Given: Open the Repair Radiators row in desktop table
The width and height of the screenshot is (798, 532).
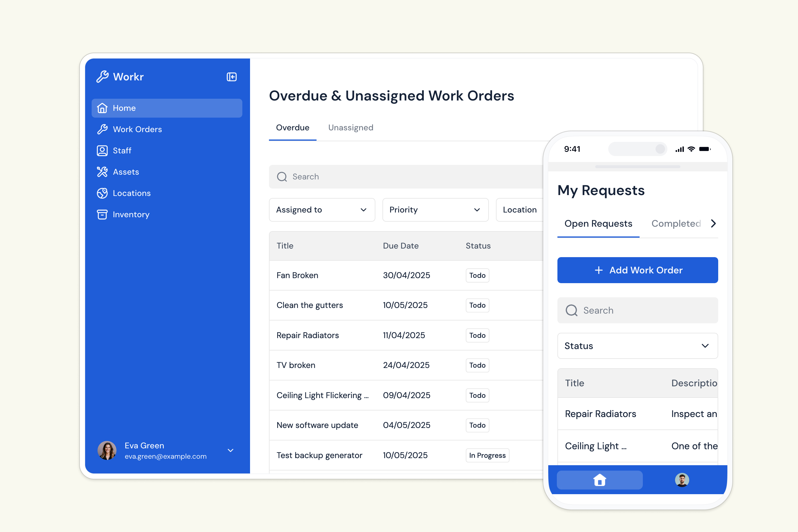Looking at the screenshot, I should [406, 335].
